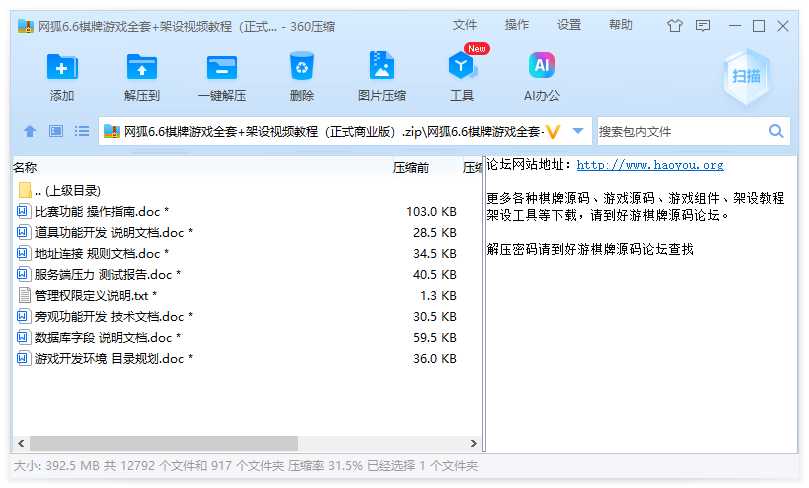Select file 旁观功能开发 技术文档.doc
Image resolution: width=809 pixels, height=488 pixels.
[248, 316]
